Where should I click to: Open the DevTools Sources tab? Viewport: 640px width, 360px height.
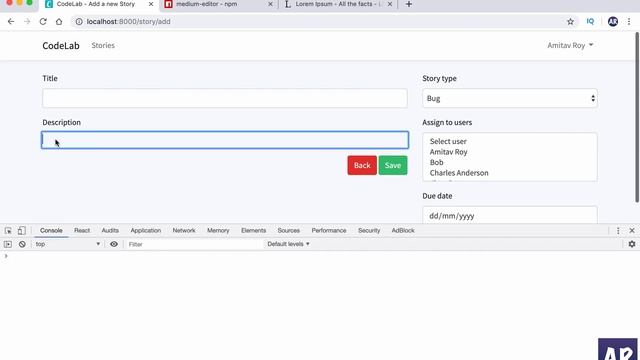[288, 231]
